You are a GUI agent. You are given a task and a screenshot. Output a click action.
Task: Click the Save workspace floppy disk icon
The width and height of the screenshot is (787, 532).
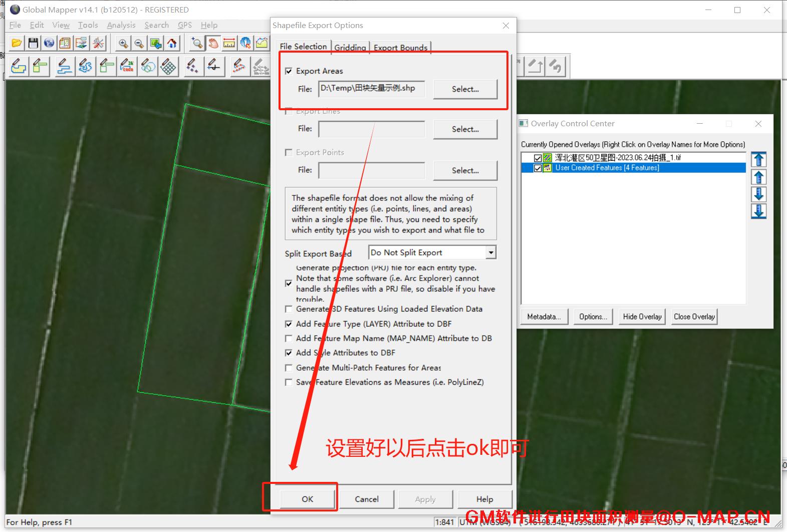coord(33,44)
